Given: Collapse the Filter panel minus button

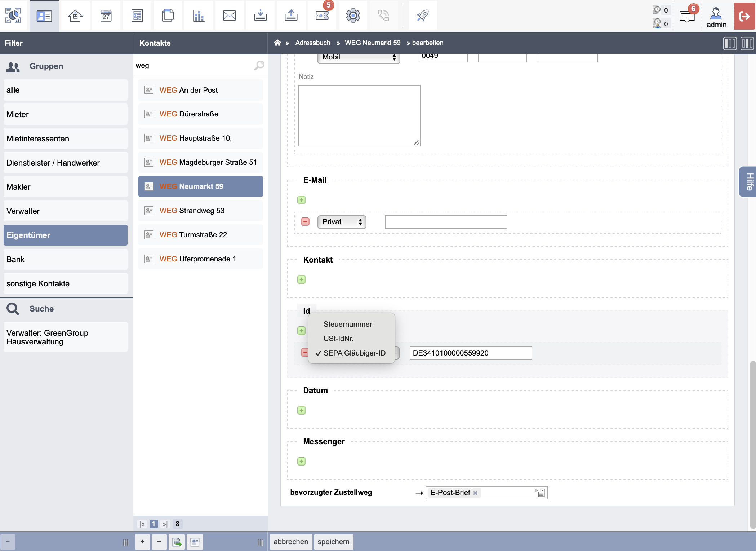Looking at the screenshot, I should 8,542.
